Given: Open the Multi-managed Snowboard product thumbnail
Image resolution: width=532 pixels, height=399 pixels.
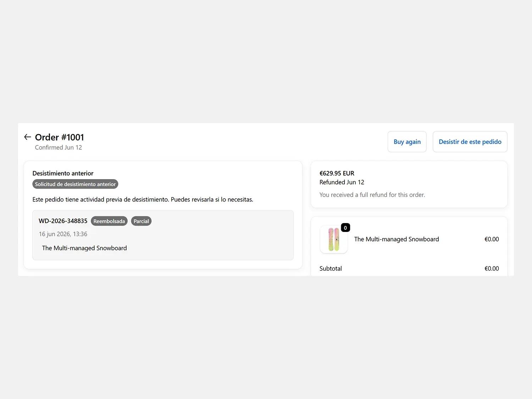Looking at the screenshot, I should [334, 239].
